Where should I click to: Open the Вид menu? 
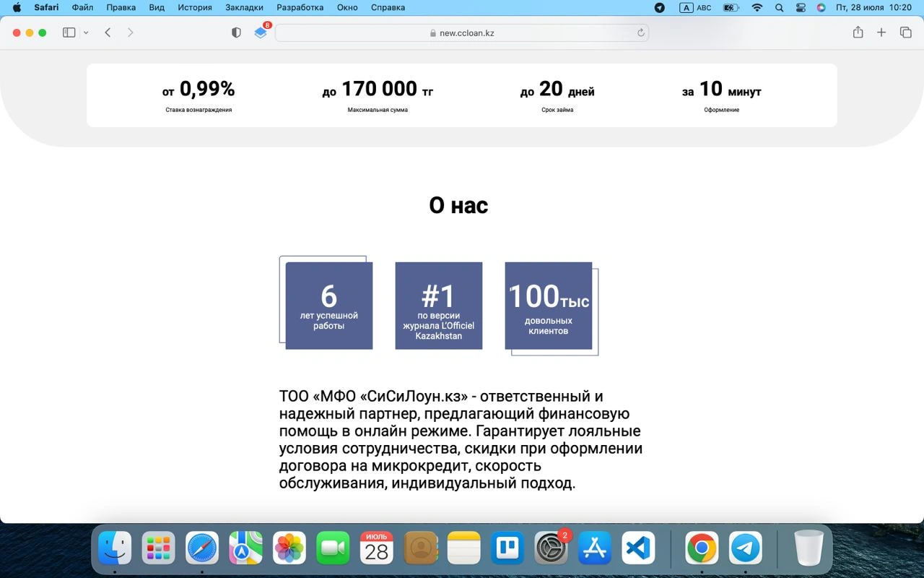157,7
